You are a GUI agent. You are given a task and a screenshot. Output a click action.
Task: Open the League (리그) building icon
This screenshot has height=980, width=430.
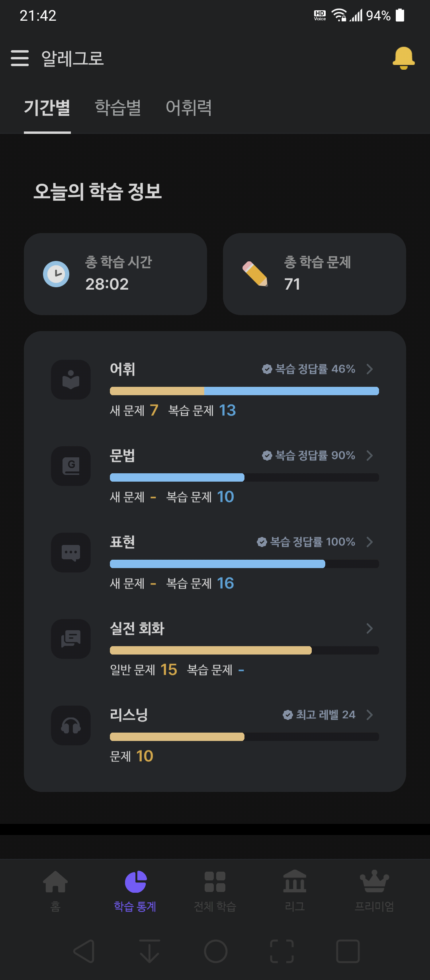click(295, 881)
